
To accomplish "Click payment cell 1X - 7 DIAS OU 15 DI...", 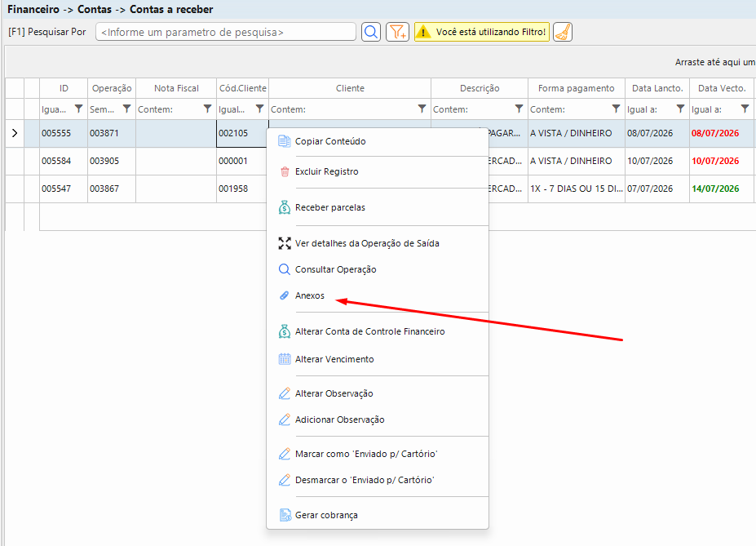I will point(576,189).
